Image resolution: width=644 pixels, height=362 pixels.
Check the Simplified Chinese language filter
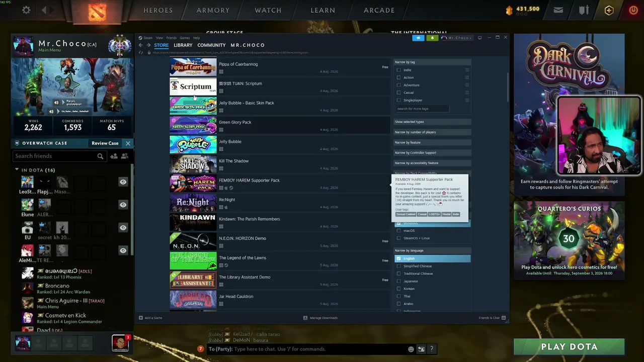point(399,266)
